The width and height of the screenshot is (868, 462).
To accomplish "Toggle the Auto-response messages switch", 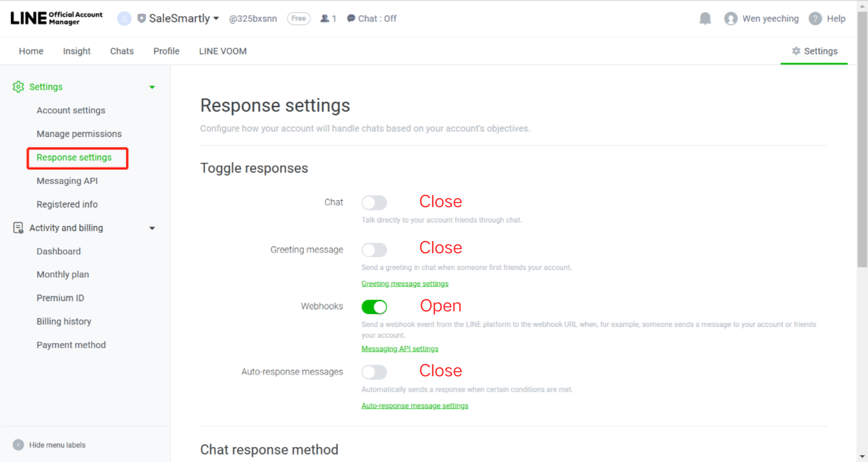I will click(374, 372).
